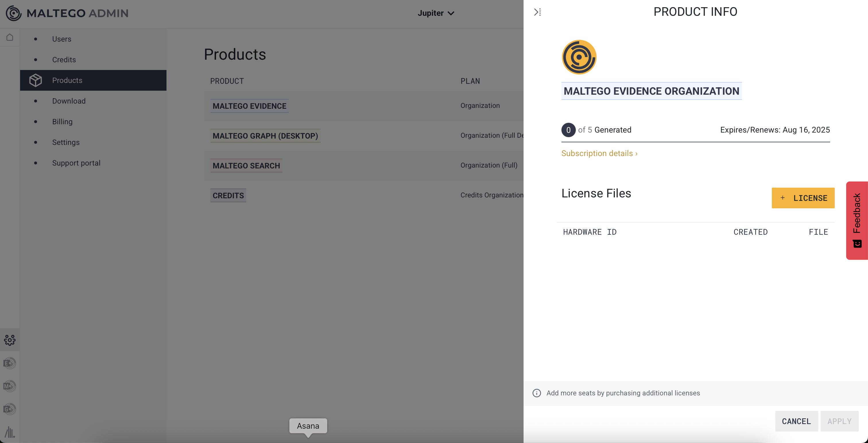Image resolution: width=868 pixels, height=443 pixels.
Task: Select MALTEGO GRAPH (DESKTOP) product
Action: 265,136
